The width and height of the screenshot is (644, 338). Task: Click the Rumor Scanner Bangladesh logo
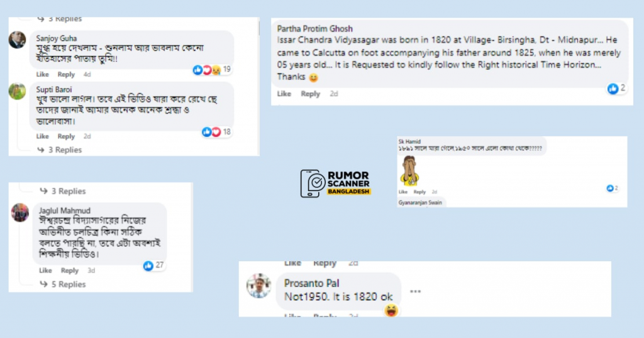pyautogui.click(x=336, y=183)
